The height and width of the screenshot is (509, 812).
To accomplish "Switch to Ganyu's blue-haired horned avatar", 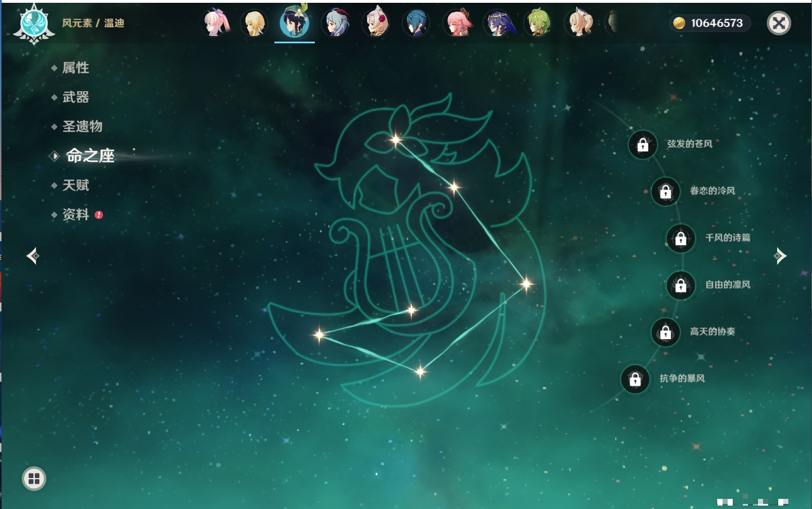I will coord(336,23).
